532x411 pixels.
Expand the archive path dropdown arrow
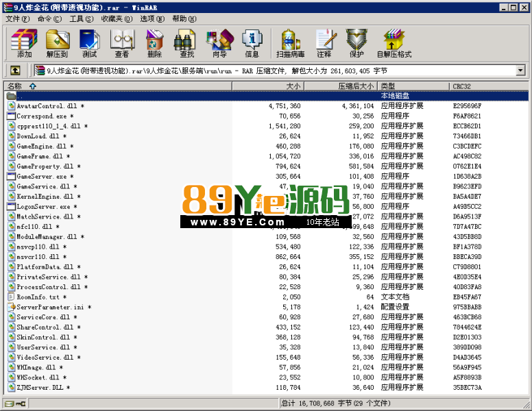(x=520, y=71)
